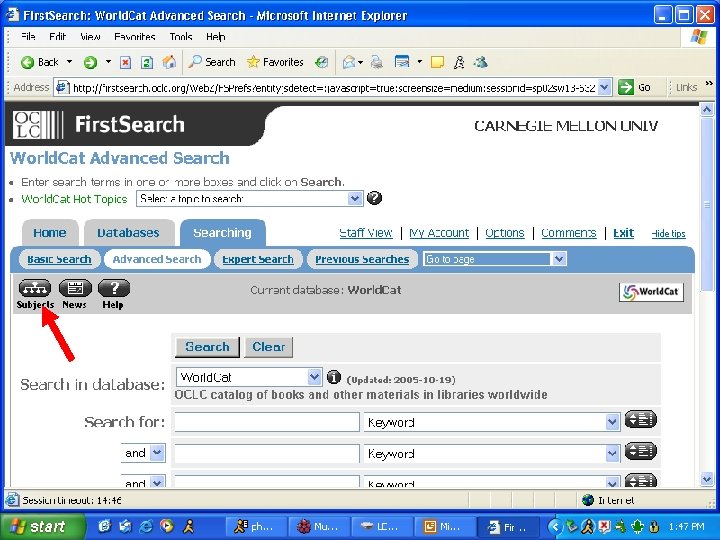Open the Mail toolbar icon
Screen dimensions: 720x540
click(x=349, y=62)
